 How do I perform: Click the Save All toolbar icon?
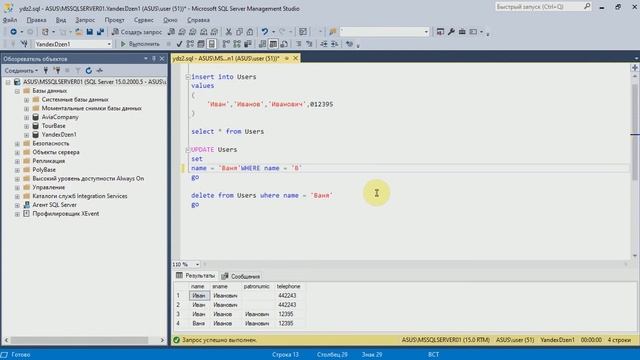[x=100, y=31]
